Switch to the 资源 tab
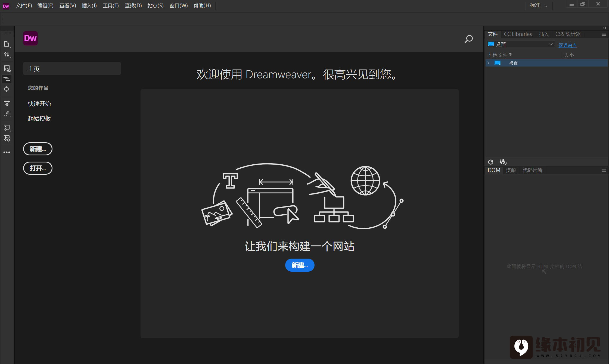The width and height of the screenshot is (609, 364). click(x=511, y=170)
